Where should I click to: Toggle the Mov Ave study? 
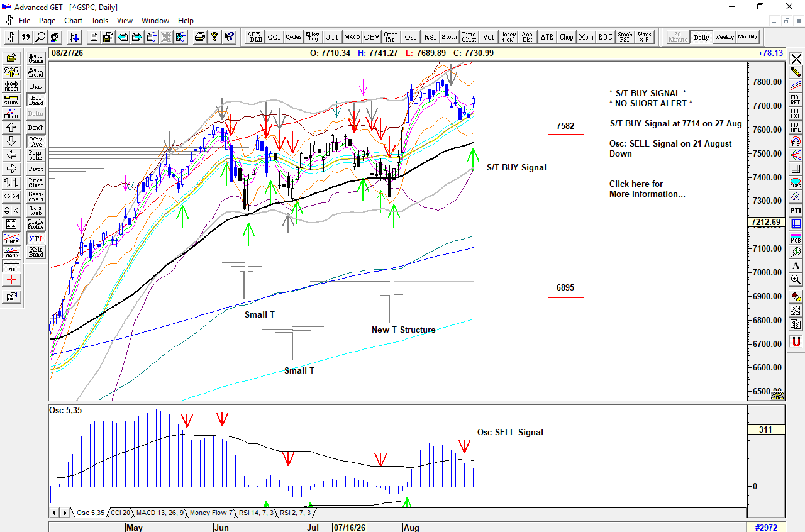(x=36, y=142)
